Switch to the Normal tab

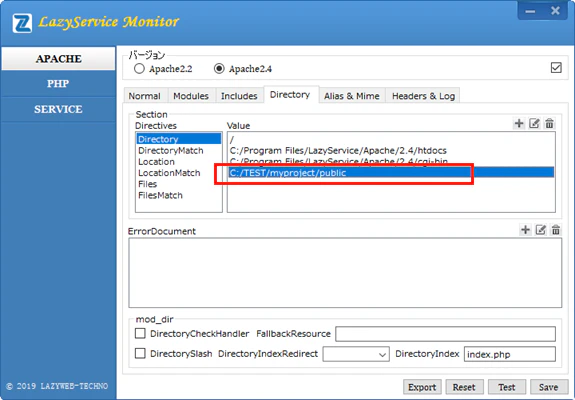[145, 96]
